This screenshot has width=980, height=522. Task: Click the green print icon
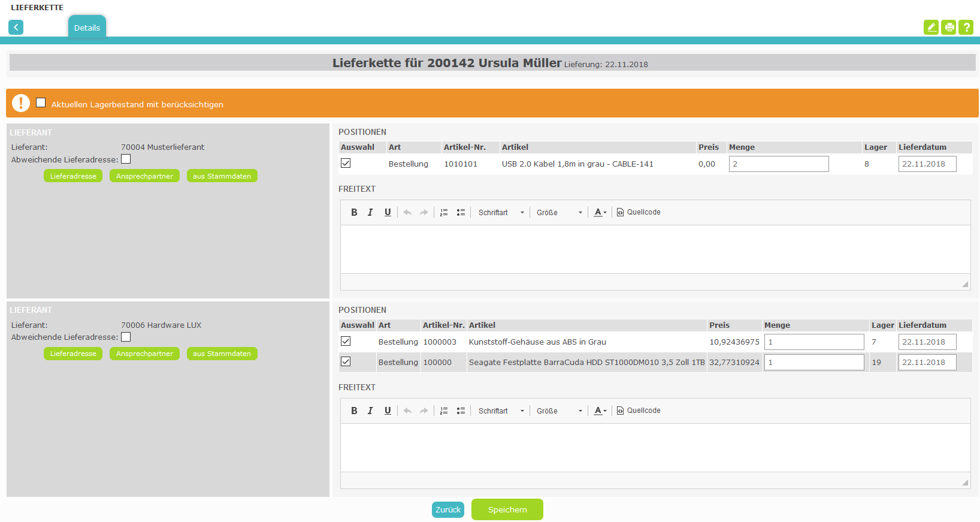[949, 27]
